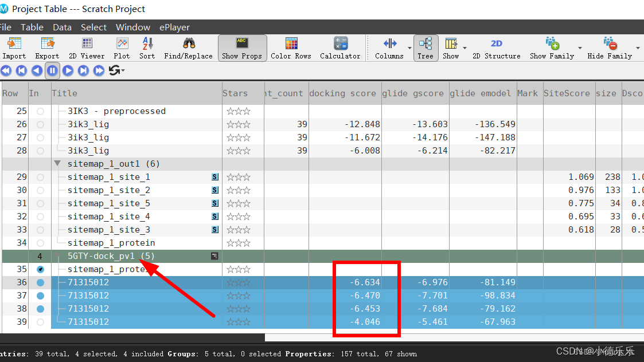
Task: Open the Import tool
Action: pyautogui.click(x=14, y=48)
